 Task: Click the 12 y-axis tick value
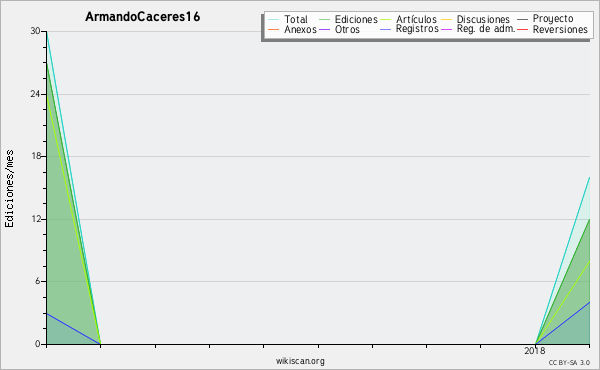click(x=36, y=219)
